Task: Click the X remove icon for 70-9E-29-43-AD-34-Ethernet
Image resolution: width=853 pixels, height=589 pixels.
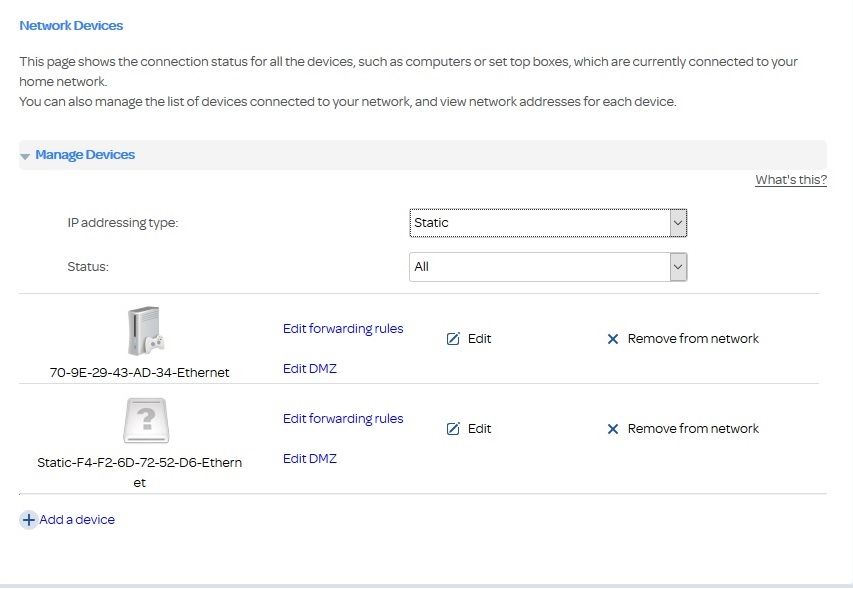Action: click(613, 339)
